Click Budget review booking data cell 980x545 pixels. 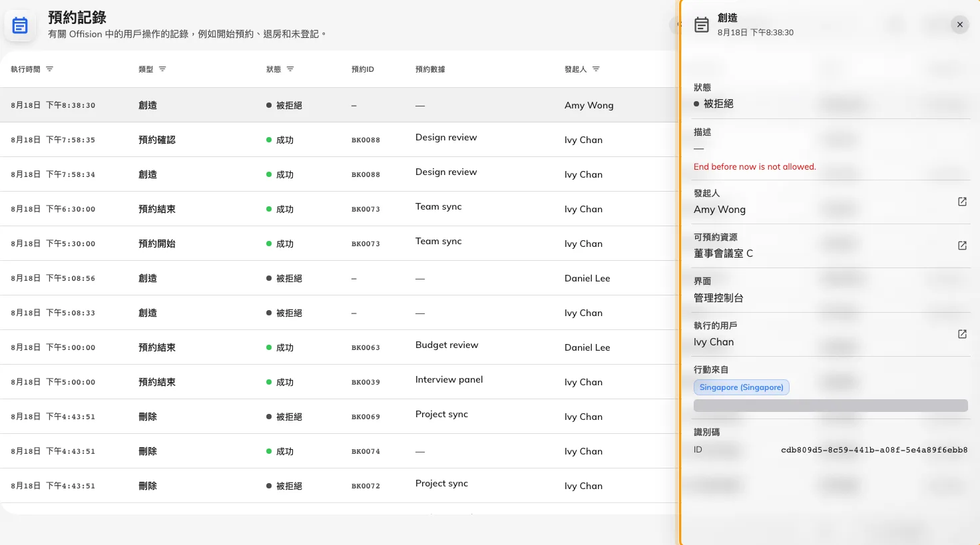click(447, 345)
